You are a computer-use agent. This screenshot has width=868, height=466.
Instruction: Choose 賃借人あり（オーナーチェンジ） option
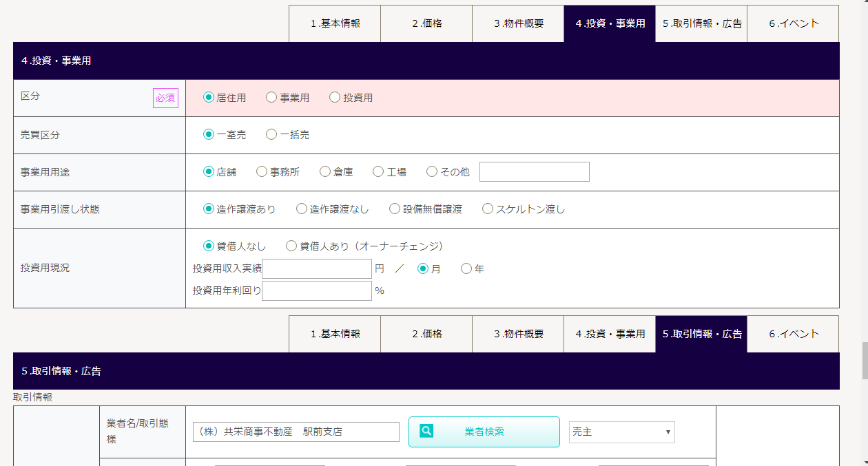coord(291,246)
